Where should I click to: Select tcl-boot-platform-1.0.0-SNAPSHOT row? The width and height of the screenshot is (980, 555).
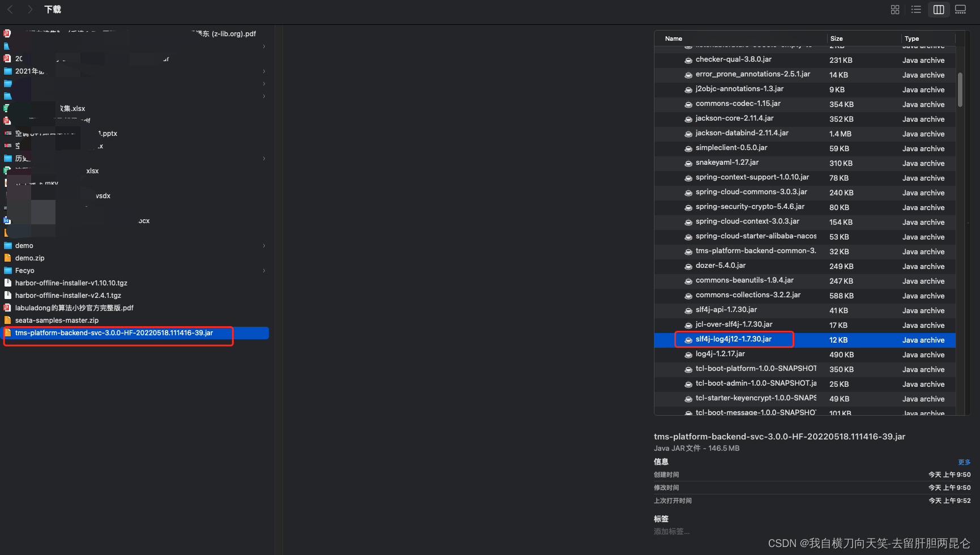click(804, 369)
